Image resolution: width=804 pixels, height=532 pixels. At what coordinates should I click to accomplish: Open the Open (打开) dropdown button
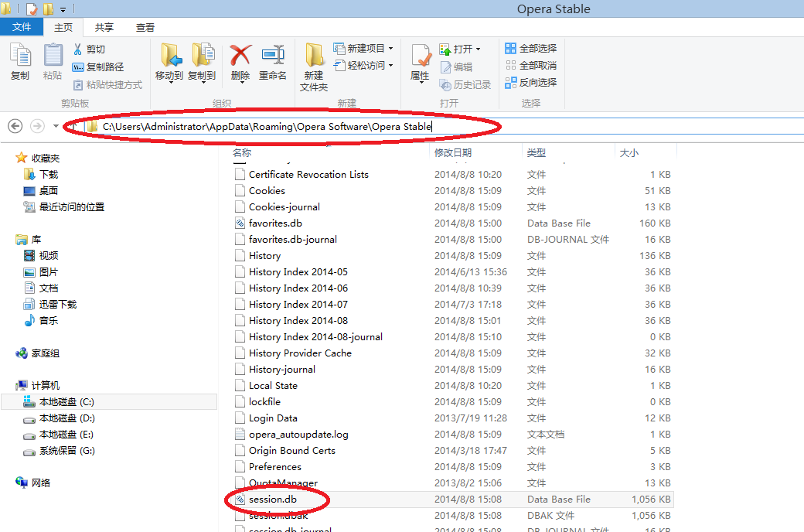(x=461, y=49)
